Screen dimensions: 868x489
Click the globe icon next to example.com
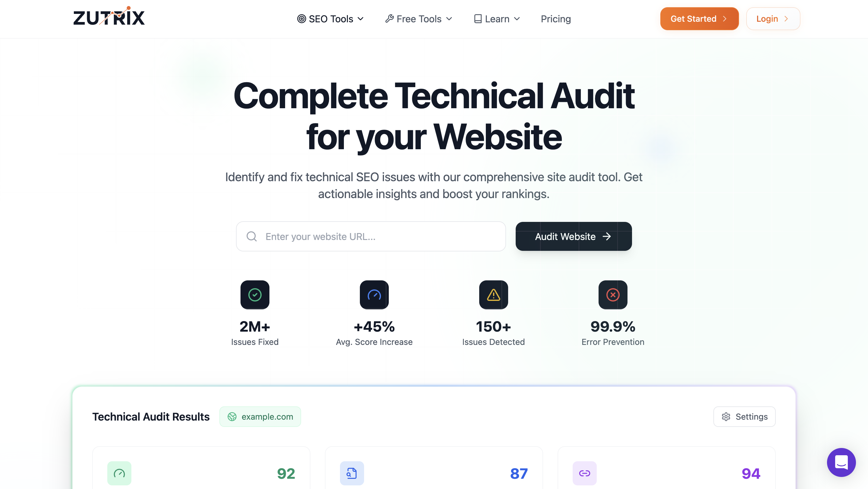[232, 416]
